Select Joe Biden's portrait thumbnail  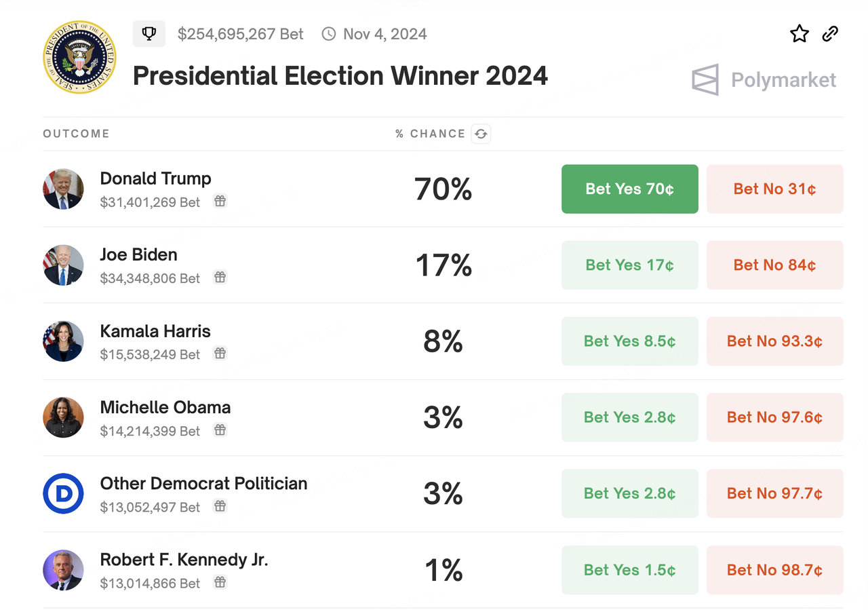tap(63, 265)
